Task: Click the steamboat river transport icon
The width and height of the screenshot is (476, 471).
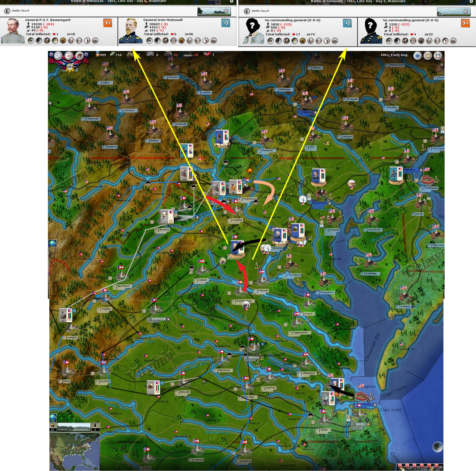Action: (188, 55)
